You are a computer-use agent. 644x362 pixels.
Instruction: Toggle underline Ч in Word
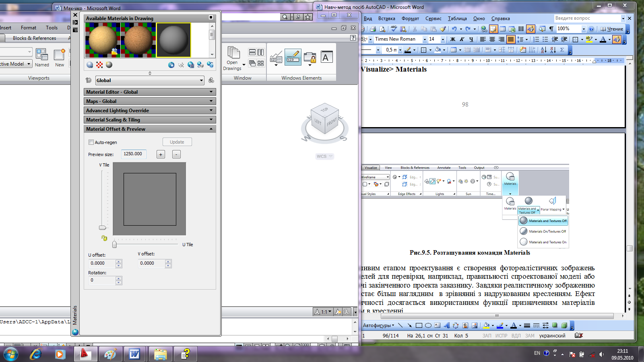click(471, 39)
